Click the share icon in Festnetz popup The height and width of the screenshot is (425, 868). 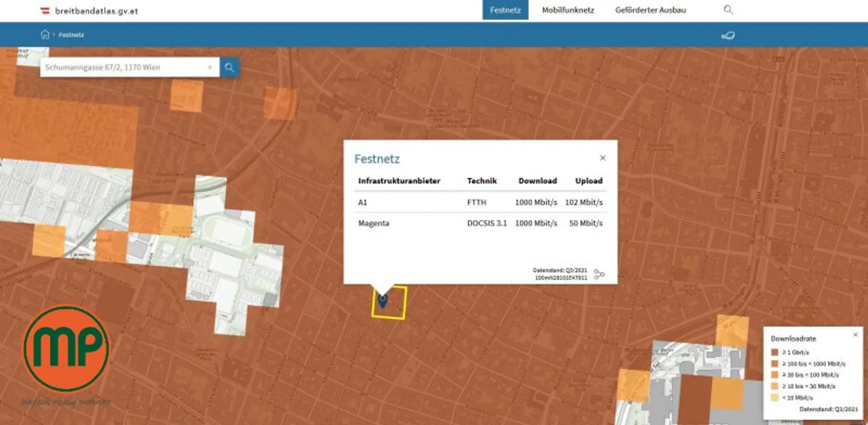pyautogui.click(x=599, y=274)
